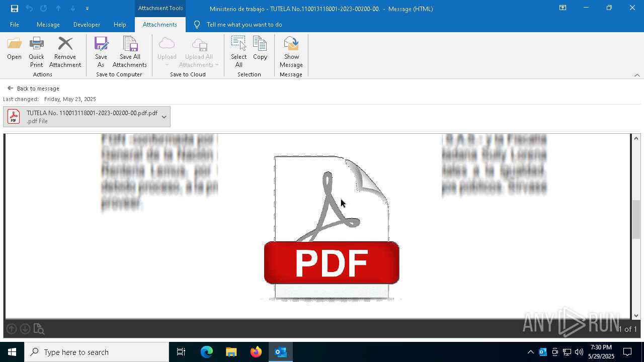Launch Firefox from the taskbar
Image resolution: width=644 pixels, height=362 pixels.
(x=256, y=352)
